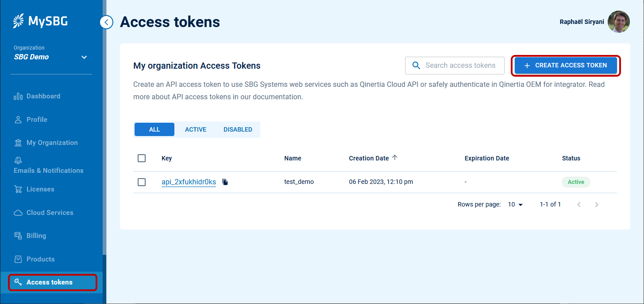This screenshot has height=304, width=644.
Task: Click the Billing icon in sidebar
Action: tap(18, 236)
